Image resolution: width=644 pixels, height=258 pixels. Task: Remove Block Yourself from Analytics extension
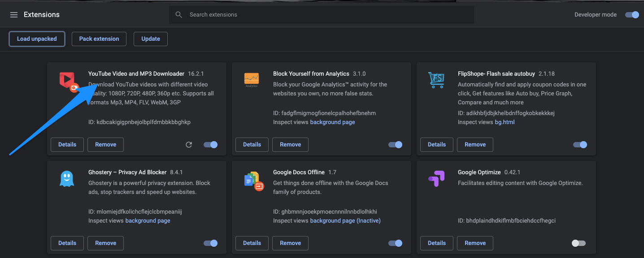(x=291, y=145)
